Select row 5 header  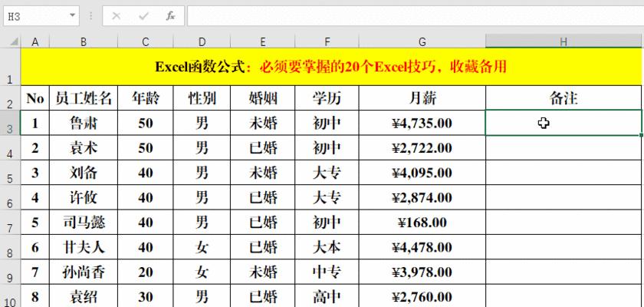[x=10, y=173]
